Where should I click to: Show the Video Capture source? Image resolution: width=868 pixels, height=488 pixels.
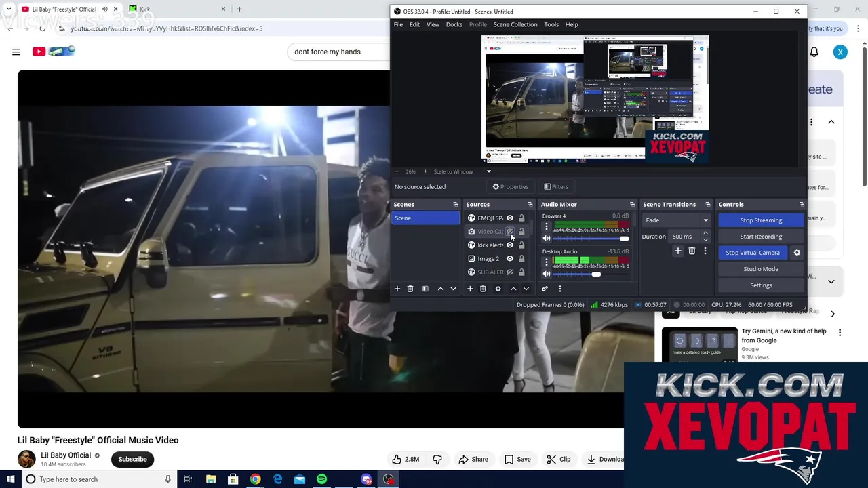(x=510, y=232)
